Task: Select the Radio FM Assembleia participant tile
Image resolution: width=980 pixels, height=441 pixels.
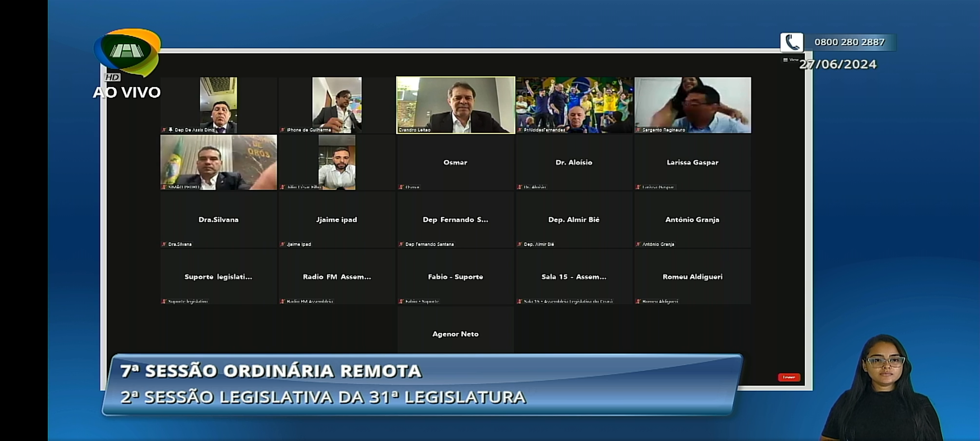Action: [337, 276]
